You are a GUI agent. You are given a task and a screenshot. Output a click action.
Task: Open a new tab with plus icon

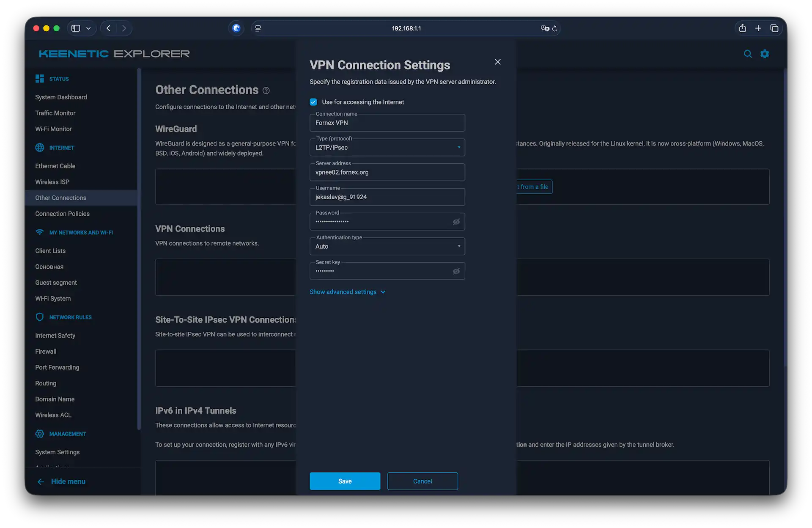click(758, 28)
